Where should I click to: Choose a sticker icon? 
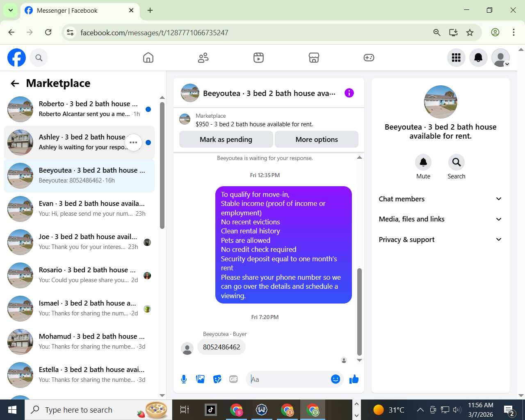[217, 379]
